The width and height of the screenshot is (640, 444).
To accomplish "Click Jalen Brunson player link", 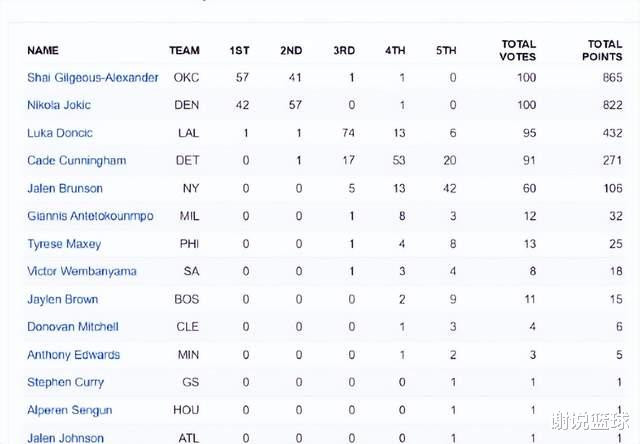I will pos(65,188).
